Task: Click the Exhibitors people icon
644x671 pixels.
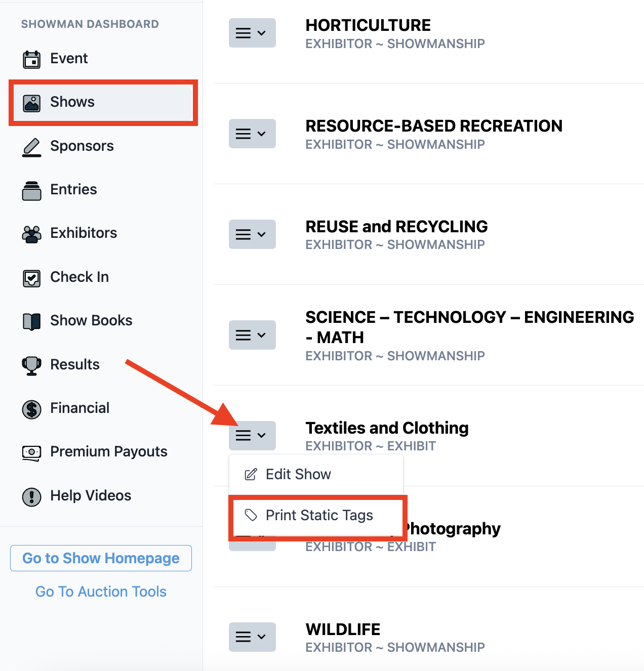Action: click(x=32, y=234)
